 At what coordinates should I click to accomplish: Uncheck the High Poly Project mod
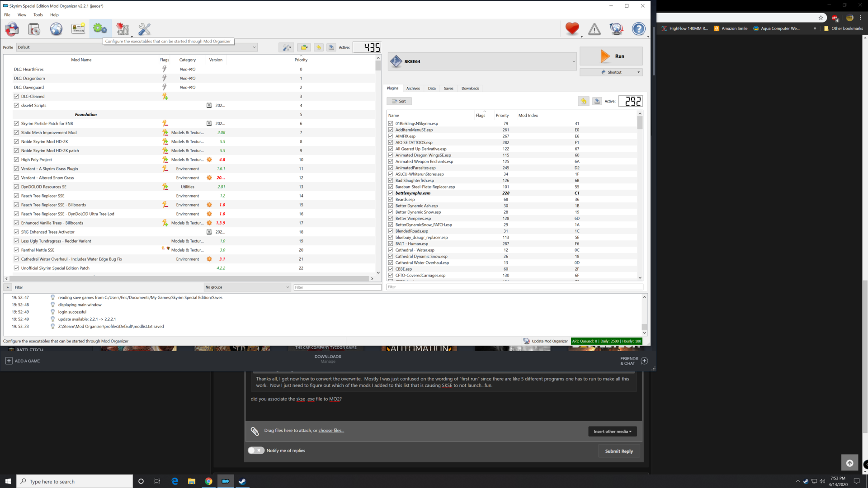(16, 160)
